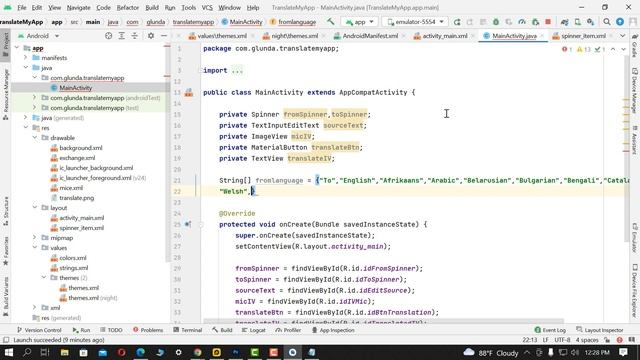
Task: Click the error count indicator in editor
Action: pyautogui.click(x=567, y=49)
